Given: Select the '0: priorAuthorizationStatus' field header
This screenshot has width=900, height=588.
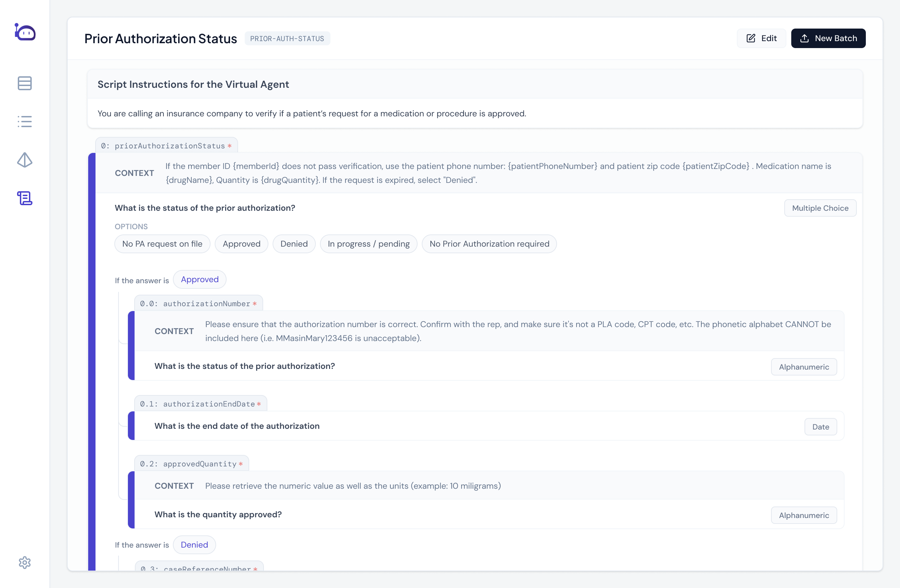Looking at the screenshot, I should click(166, 146).
